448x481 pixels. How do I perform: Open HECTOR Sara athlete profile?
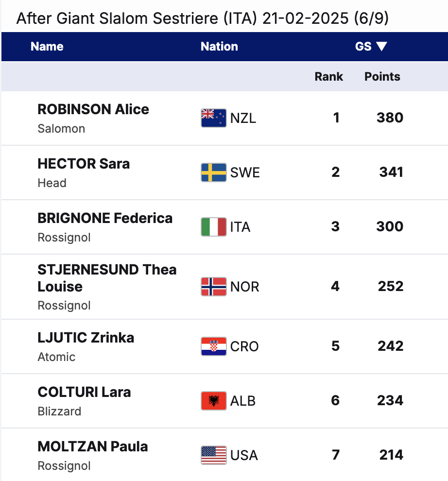[84, 164]
